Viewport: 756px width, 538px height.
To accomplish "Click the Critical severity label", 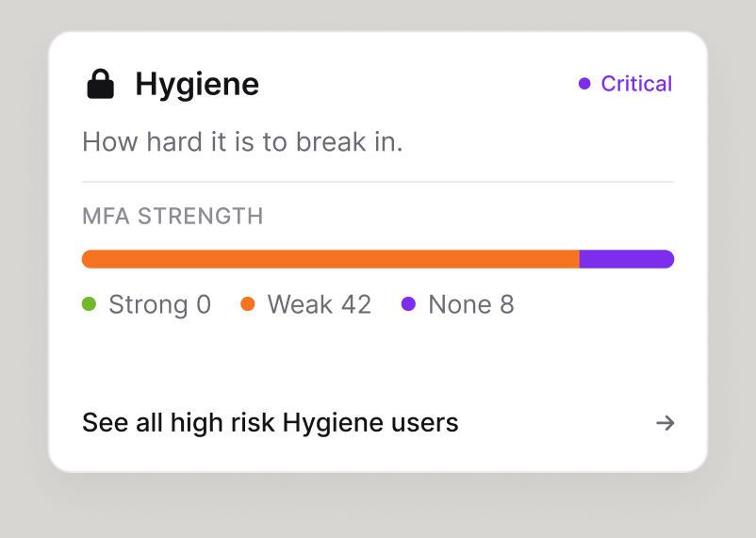I will click(x=636, y=84).
